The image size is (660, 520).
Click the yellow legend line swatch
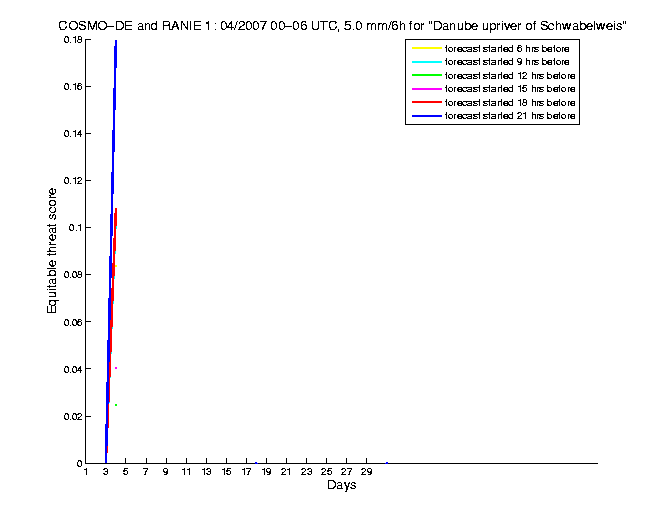[426, 49]
